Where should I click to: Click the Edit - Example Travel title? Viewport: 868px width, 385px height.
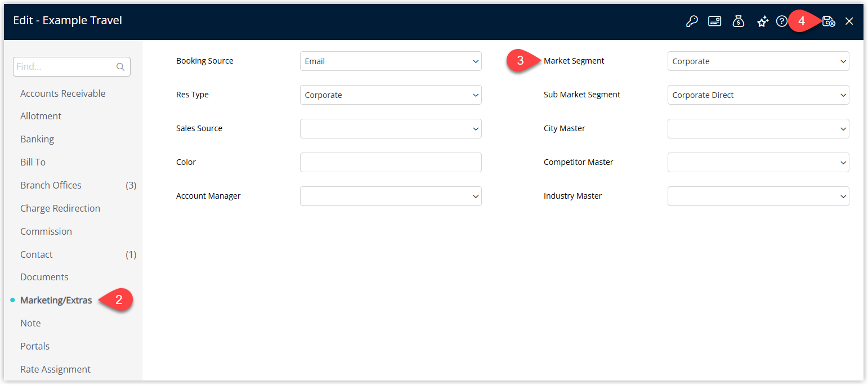click(68, 21)
